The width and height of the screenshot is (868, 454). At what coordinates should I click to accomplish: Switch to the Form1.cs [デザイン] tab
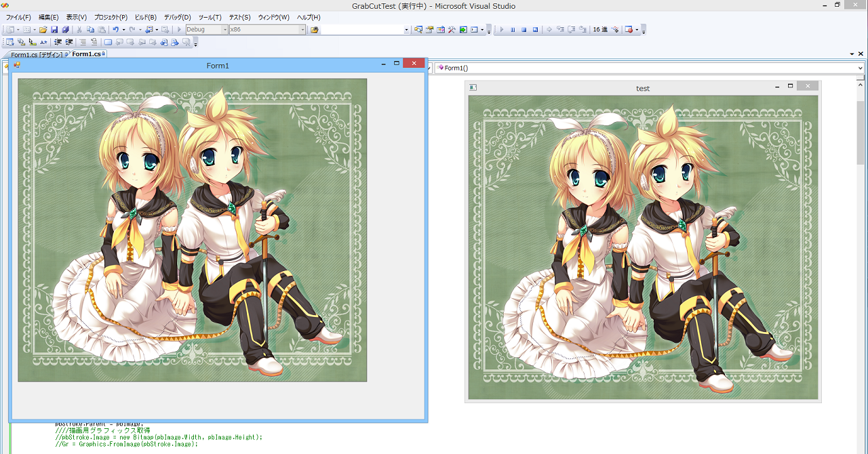[x=35, y=54]
